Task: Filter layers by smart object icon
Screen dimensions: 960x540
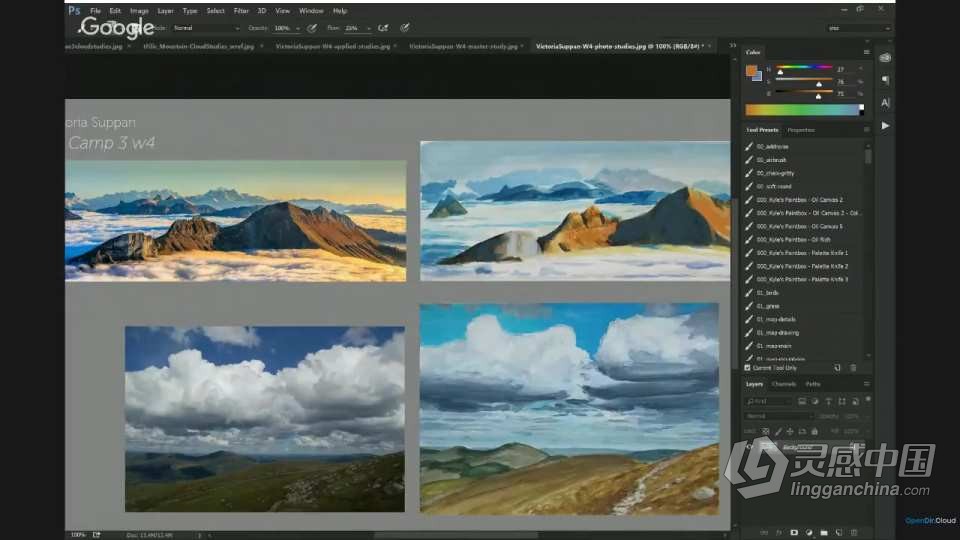Action: click(855, 402)
